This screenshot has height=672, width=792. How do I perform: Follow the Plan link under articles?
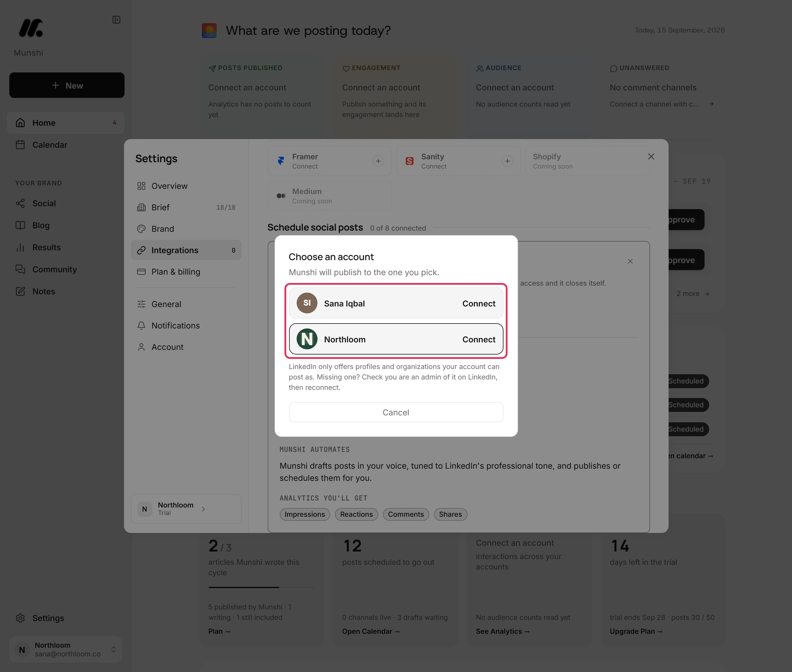219,631
